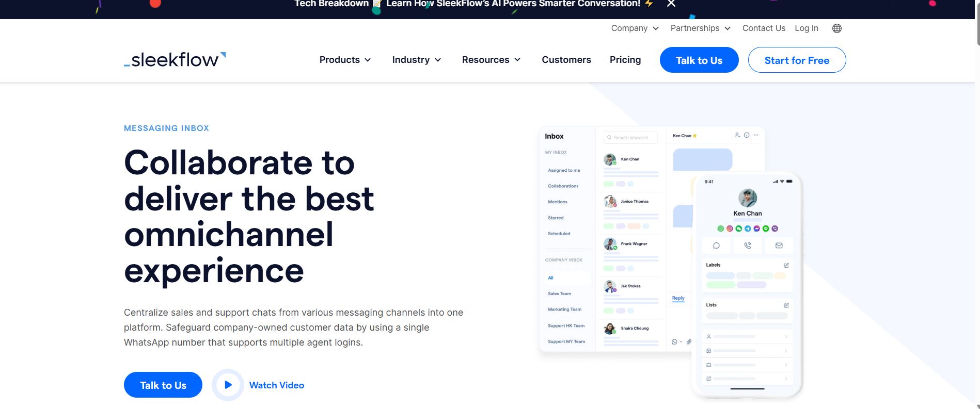The height and width of the screenshot is (409, 980).
Task: Click the Learn How SleekFlow's AI banner text
Action: click(x=513, y=4)
